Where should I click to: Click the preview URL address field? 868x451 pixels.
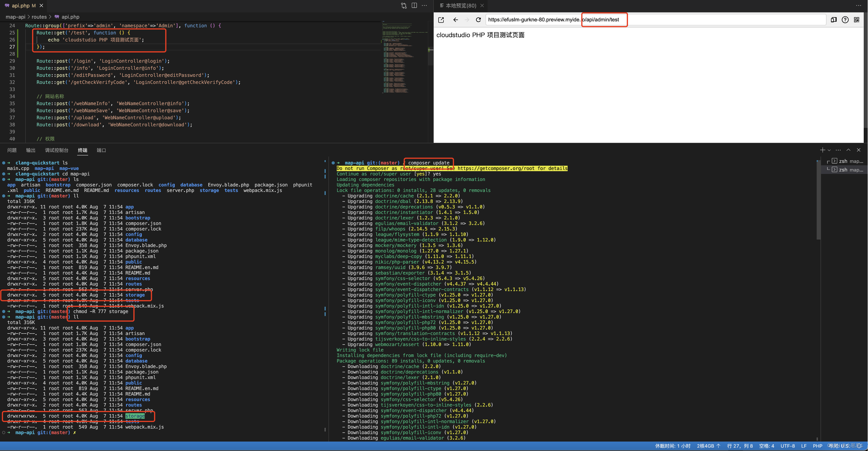point(656,20)
